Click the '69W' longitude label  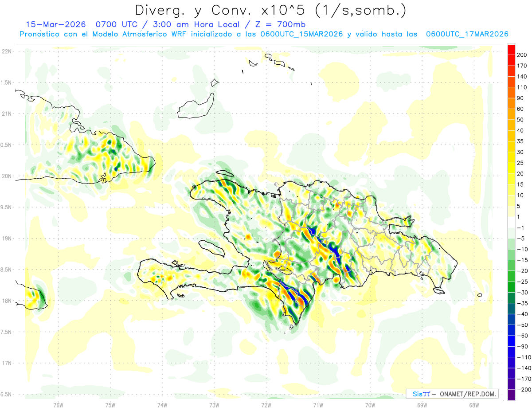[422, 405]
